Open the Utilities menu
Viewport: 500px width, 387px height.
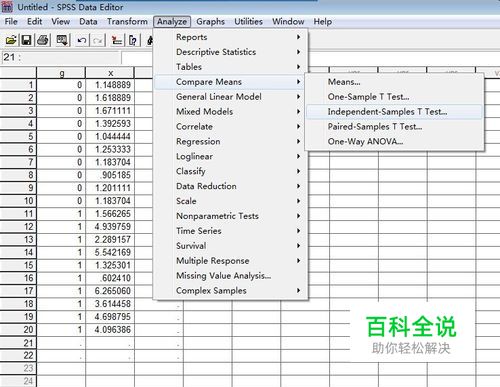pos(248,22)
